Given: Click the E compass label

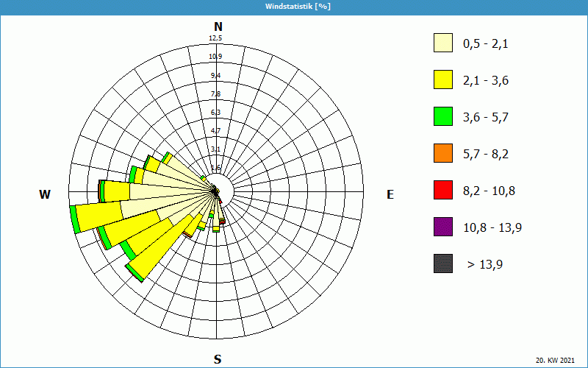Looking at the screenshot, I should 390,194.
